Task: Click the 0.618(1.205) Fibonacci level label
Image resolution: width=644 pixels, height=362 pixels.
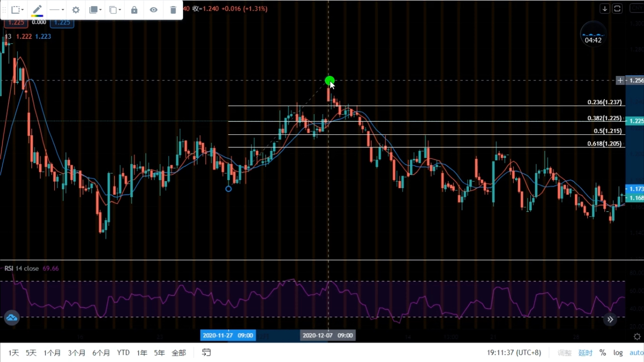Action: [605, 143]
